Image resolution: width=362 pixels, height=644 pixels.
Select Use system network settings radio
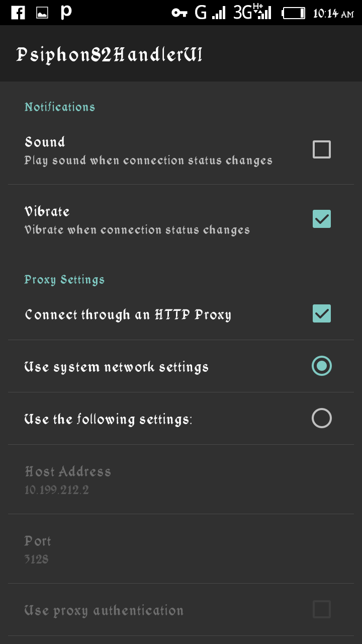pos(322,366)
